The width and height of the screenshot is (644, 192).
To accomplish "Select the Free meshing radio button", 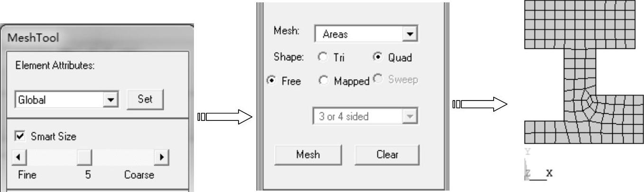I will pyautogui.click(x=271, y=81).
